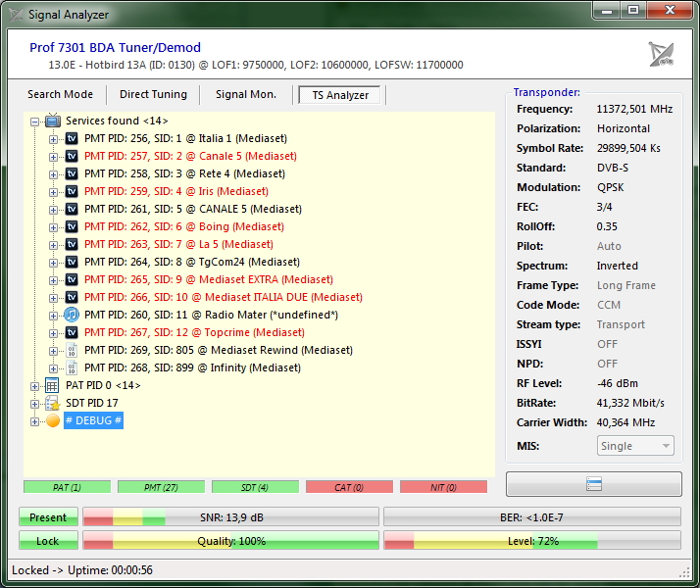700x588 pixels.
Task: Click the music note icon for Radio Mater
Action: coord(72,315)
